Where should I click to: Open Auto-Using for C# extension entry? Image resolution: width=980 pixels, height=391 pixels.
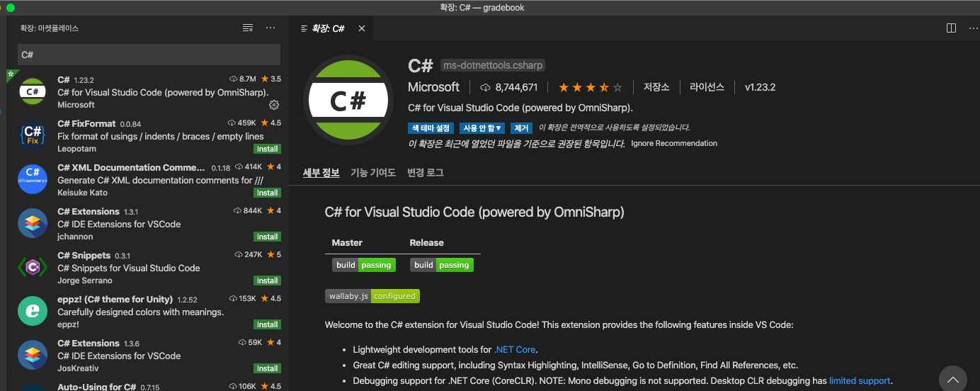point(149,387)
